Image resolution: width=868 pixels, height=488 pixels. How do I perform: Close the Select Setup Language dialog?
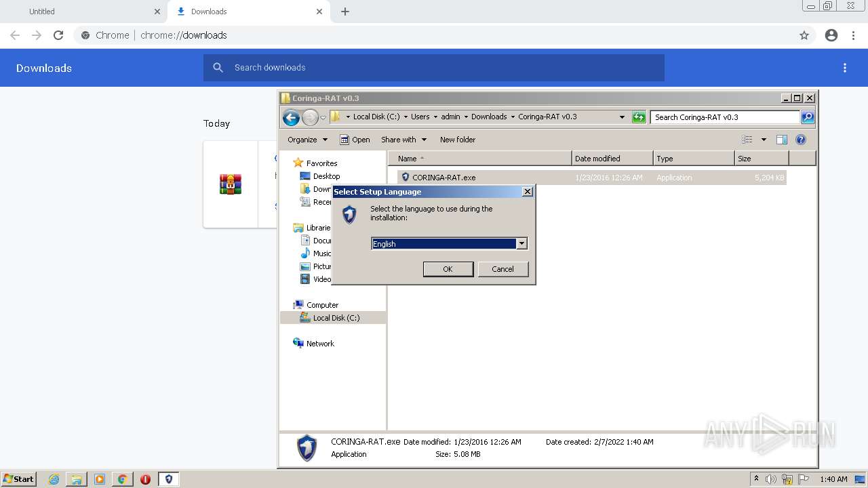pos(528,192)
